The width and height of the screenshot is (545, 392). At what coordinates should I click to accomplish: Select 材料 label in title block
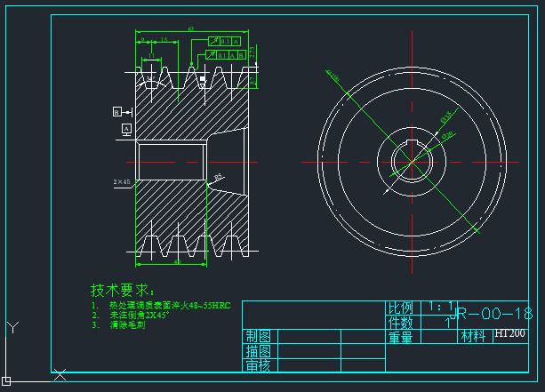tap(473, 336)
